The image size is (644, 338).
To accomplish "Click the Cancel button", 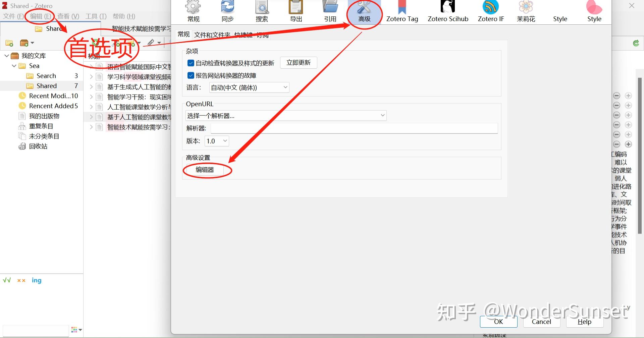I will pyautogui.click(x=541, y=322).
